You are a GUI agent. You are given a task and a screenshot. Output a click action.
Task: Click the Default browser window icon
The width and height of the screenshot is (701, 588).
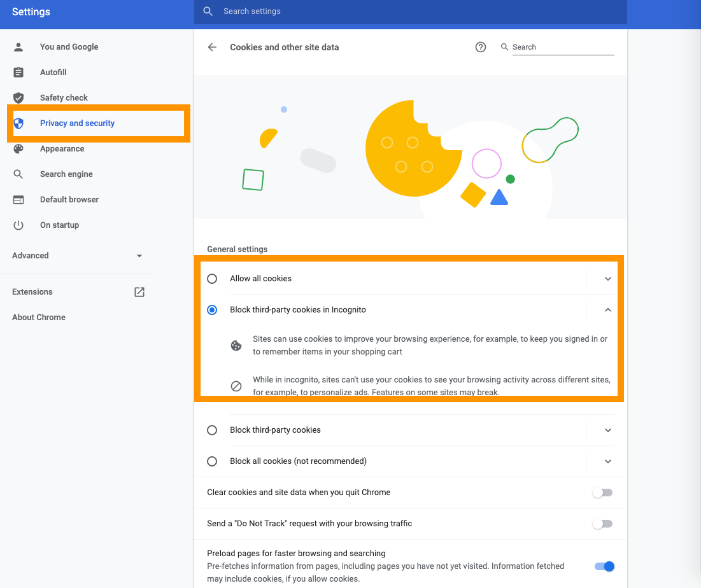18,200
